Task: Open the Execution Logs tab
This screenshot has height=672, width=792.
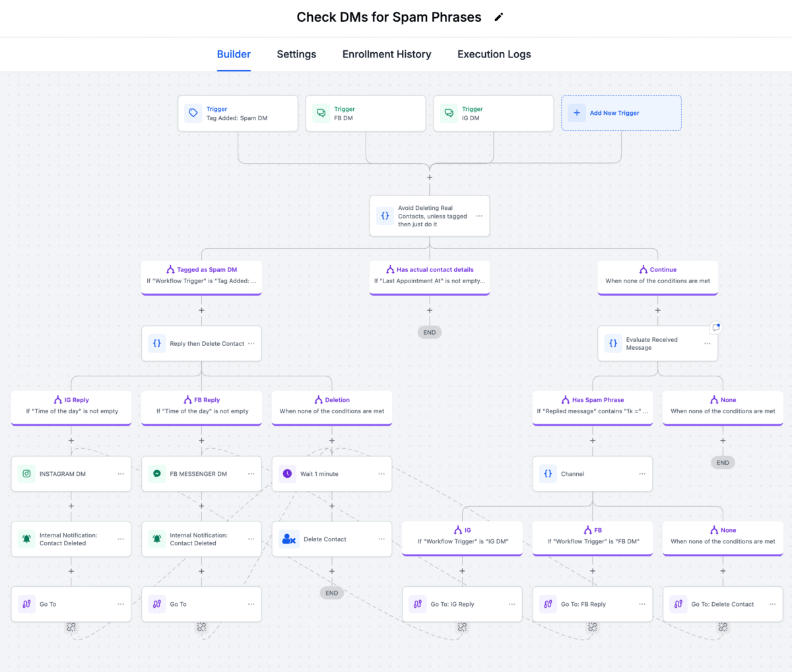Action: click(494, 54)
